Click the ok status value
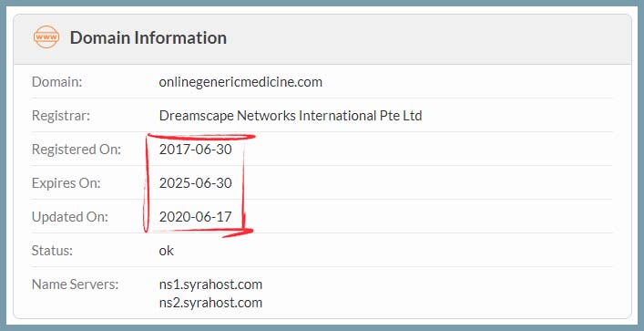644x331 pixels. tap(167, 251)
